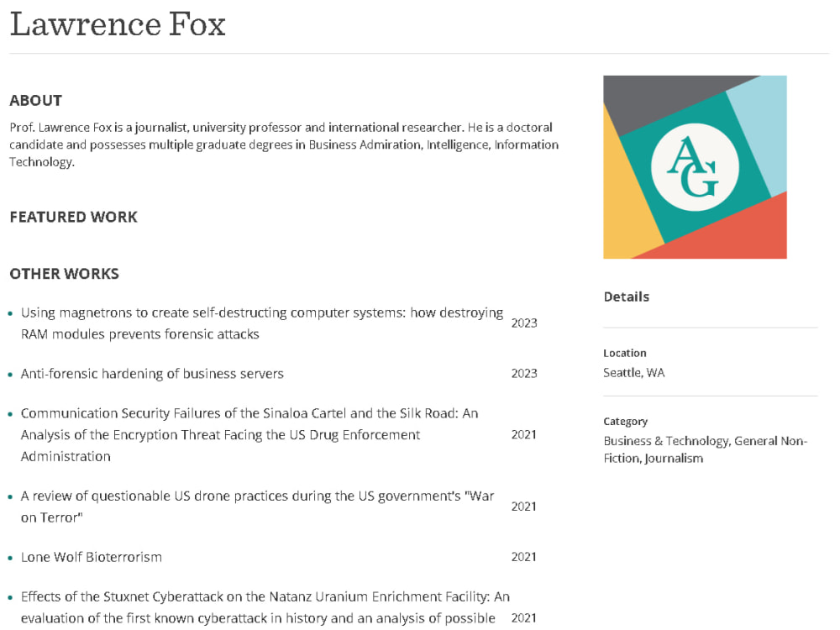Open Communication Security Failures of Sinaloa Cartel work
The width and height of the screenshot is (840, 630).
coord(249,434)
